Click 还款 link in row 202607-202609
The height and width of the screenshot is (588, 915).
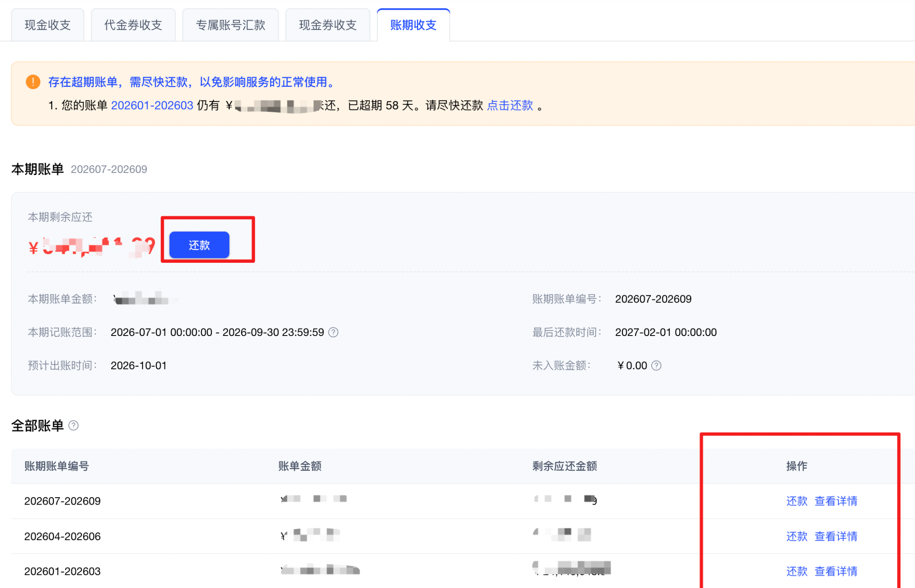(x=796, y=501)
